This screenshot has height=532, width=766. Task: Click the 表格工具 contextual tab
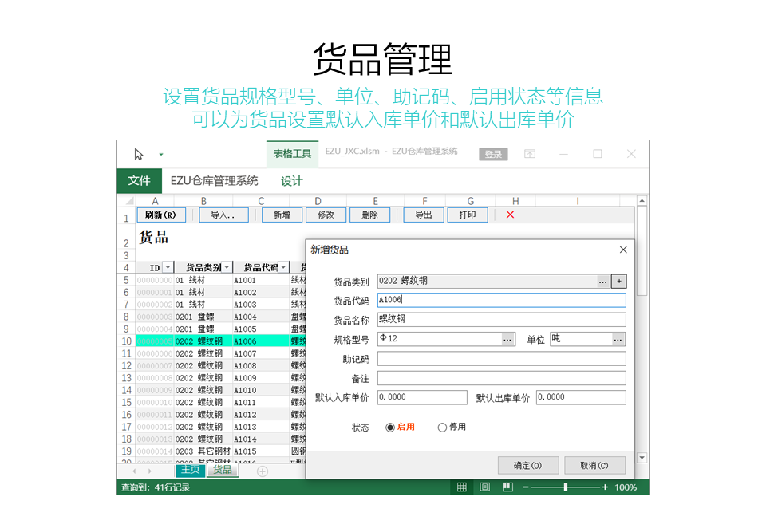[292, 155]
